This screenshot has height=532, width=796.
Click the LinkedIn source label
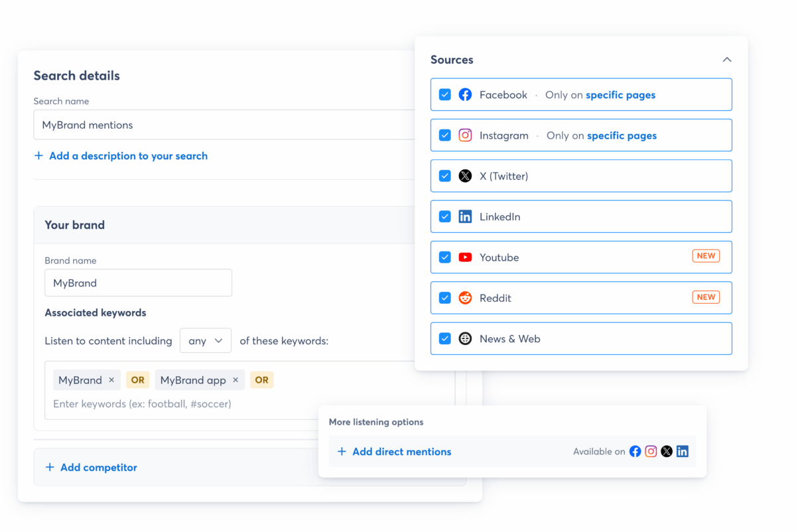pyautogui.click(x=500, y=217)
